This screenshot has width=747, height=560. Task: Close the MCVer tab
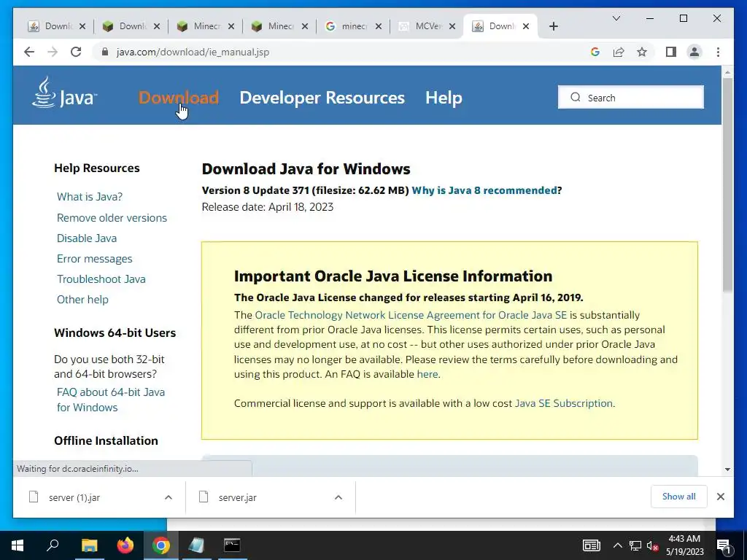point(452,26)
